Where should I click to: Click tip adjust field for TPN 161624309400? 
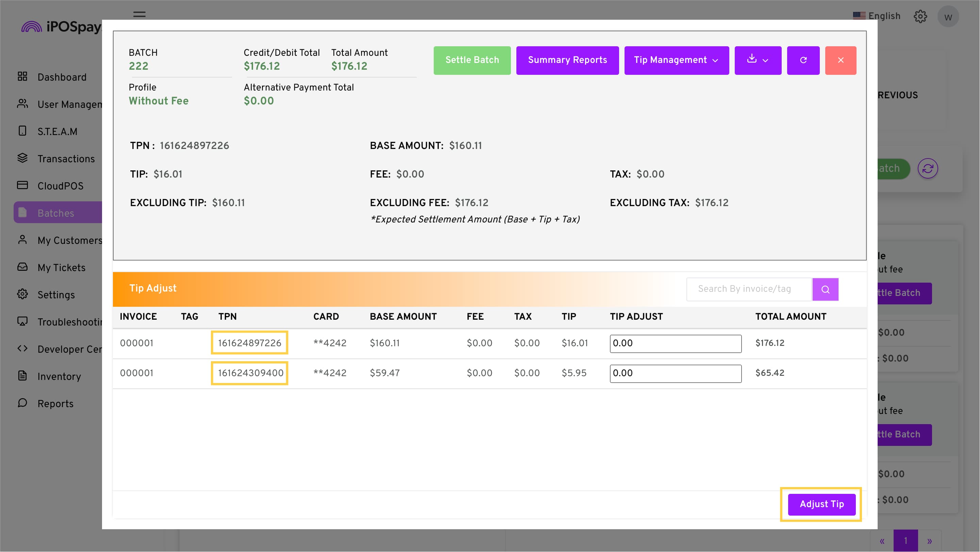point(676,373)
